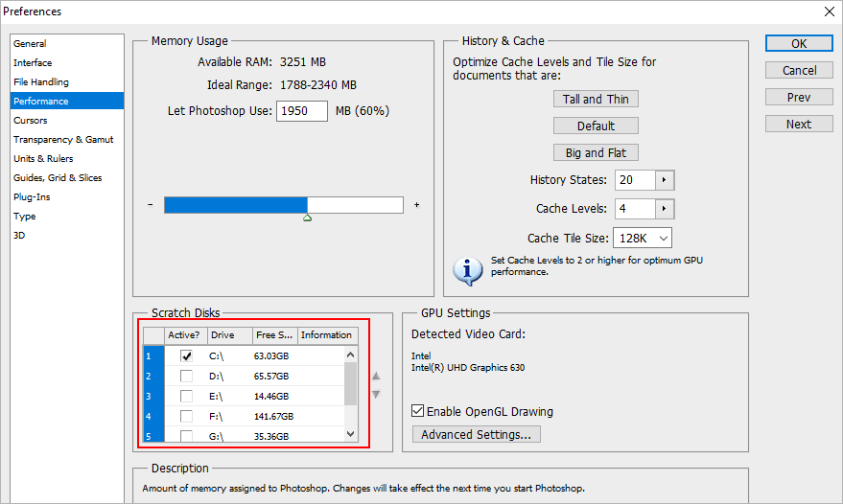Screen dimensions: 843x504
Task: Select scratch disk row number 4
Action: [x=153, y=416]
